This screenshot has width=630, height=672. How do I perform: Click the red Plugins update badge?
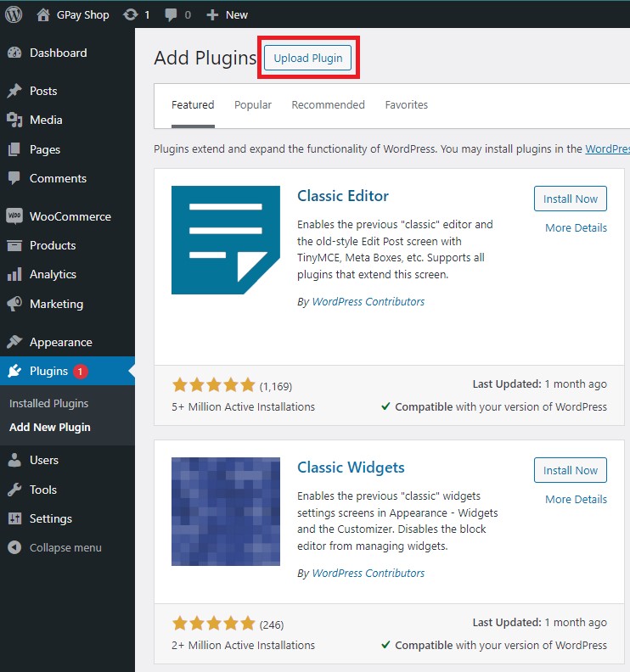[80, 371]
